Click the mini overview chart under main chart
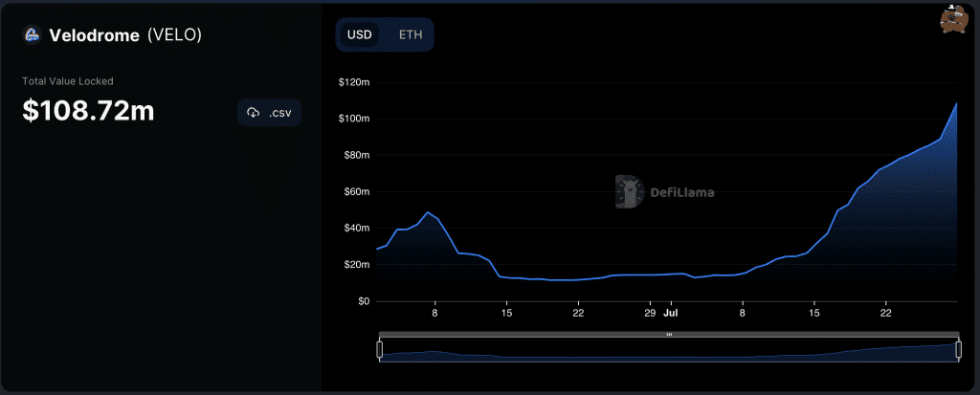The width and height of the screenshot is (980, 395). [x=669, y=350]
